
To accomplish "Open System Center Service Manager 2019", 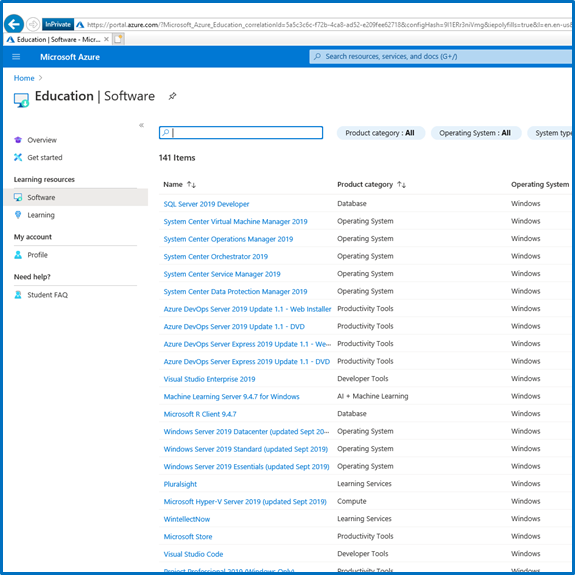I will 222,274.
